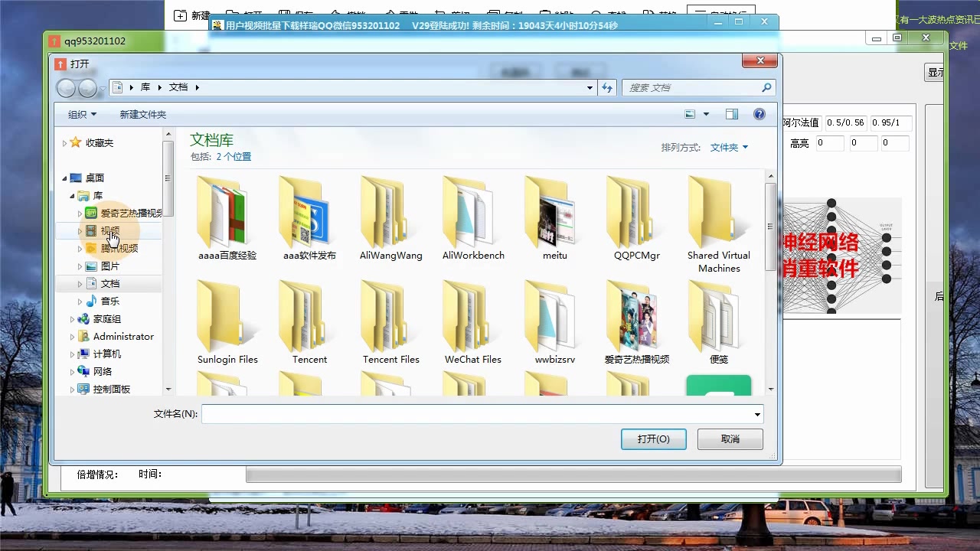
Task: Open the address bar history dropdown
Action: point(590,87)
